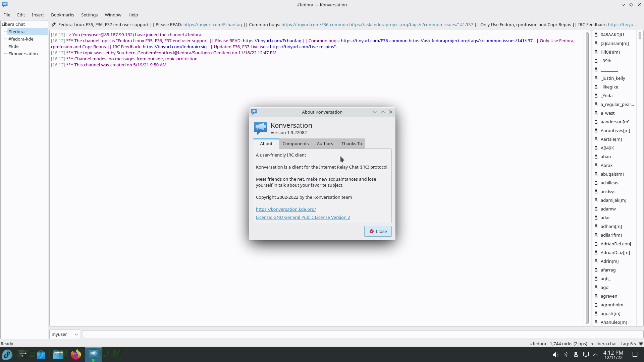Switch to the Thanks To tab
Image resolution: width=644 pixels, height=362 pixels.
352,143
